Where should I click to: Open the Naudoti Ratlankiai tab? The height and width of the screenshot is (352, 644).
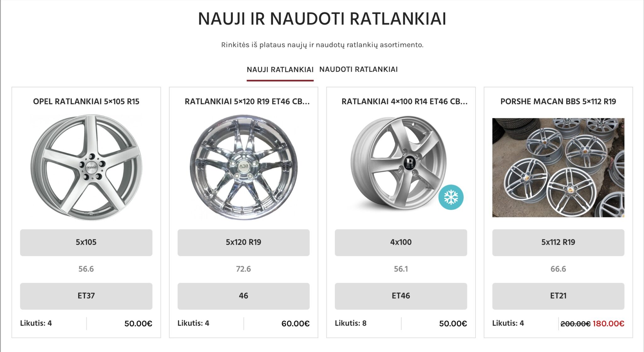(358, 70)
